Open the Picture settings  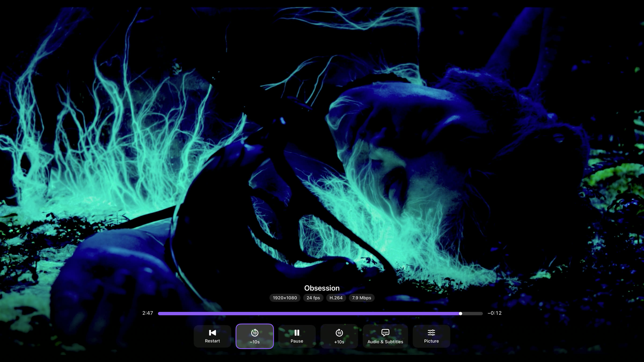click(x=431, y=336)
